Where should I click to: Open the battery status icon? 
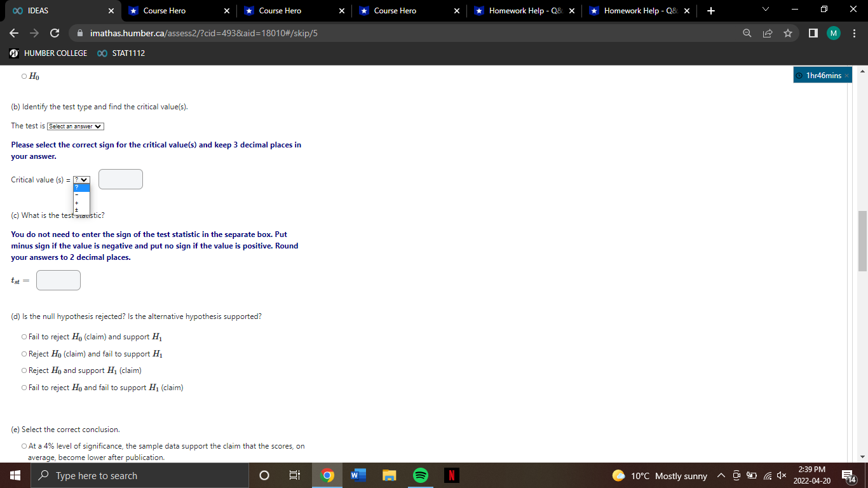751,476
